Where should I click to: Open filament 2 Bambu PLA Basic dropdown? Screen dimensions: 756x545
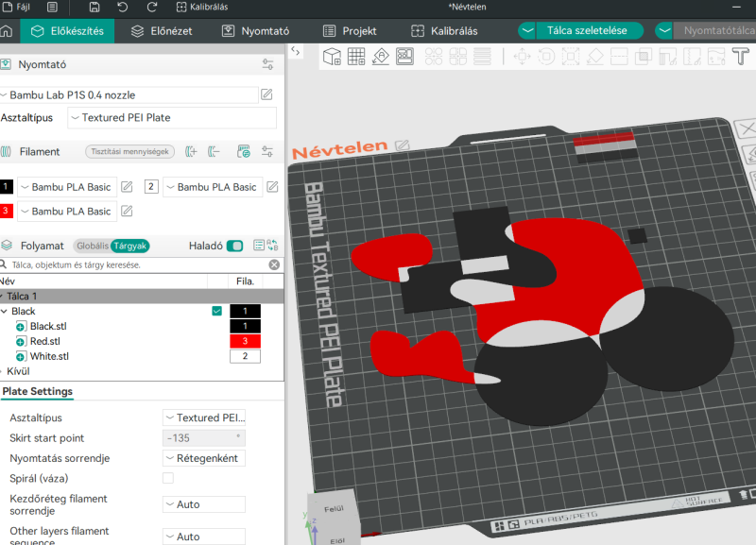click(x=213, y=187)
